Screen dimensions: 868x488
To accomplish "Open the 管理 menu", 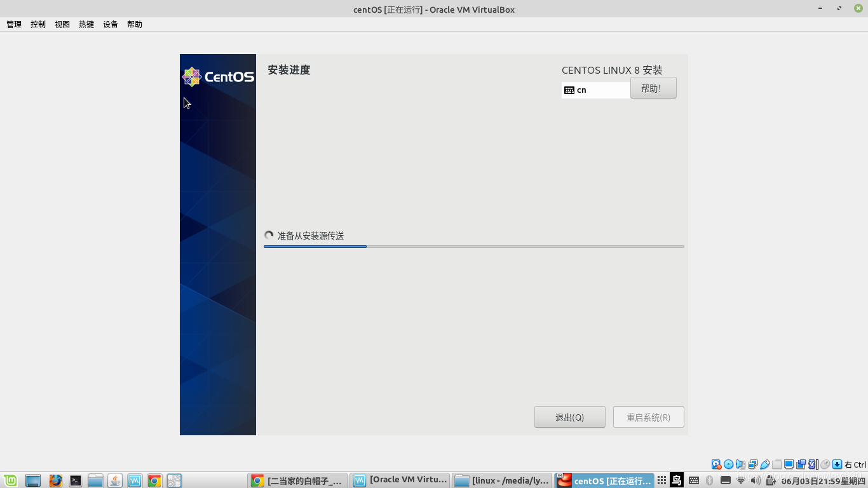I will pos(14,24).
